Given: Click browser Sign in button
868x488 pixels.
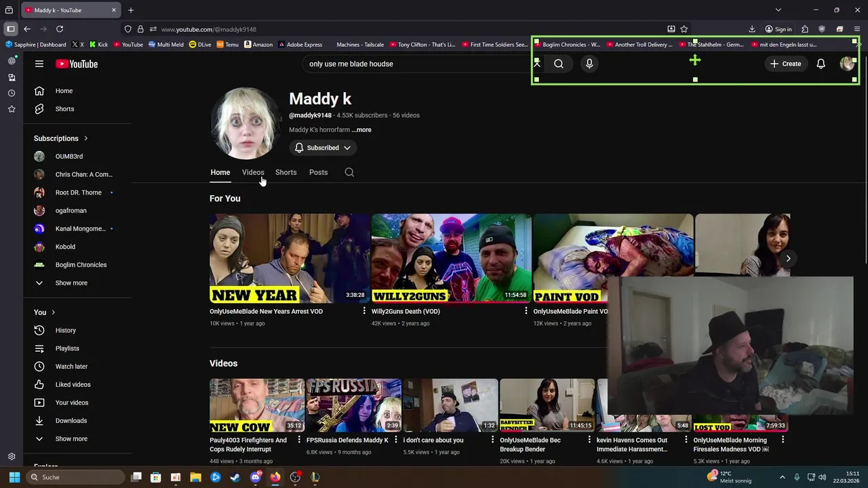Looking at the screenshot, I should tap(778, 29).
